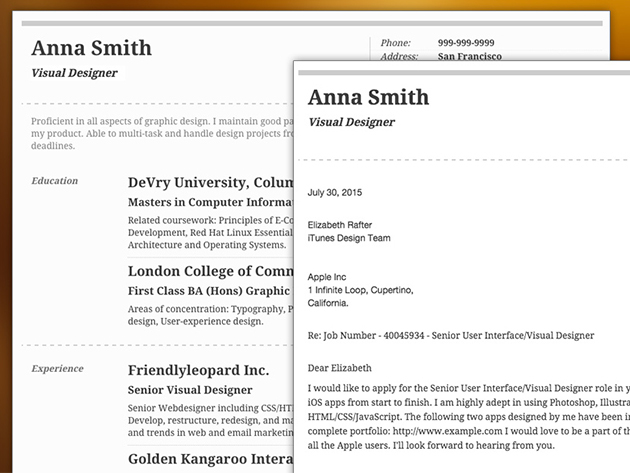Click the 'iTunes Design Team' line
This screenshot has width=630, height=473.
[349, 238]
